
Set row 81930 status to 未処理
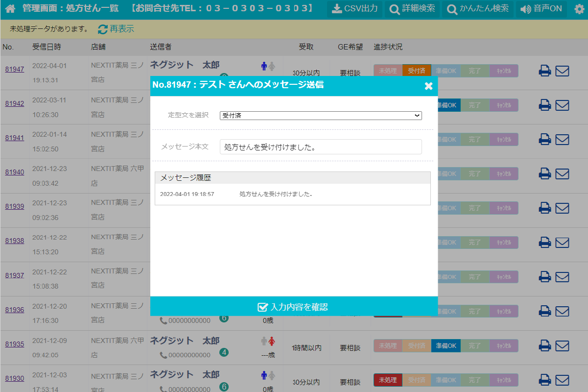point(388,380)
